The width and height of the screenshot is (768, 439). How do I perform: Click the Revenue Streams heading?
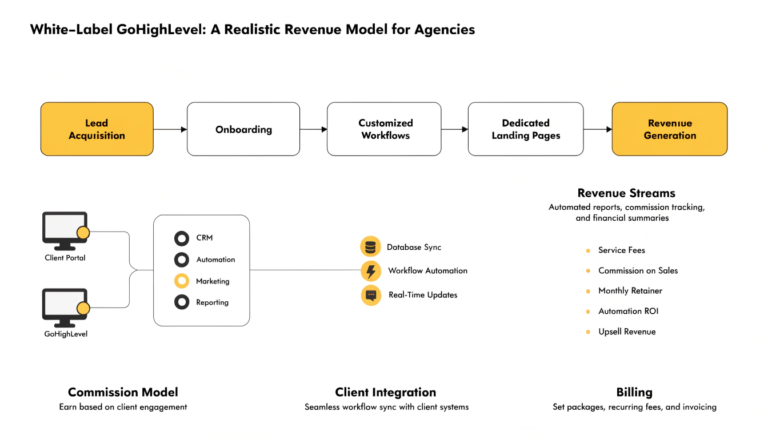click(626, 193)
